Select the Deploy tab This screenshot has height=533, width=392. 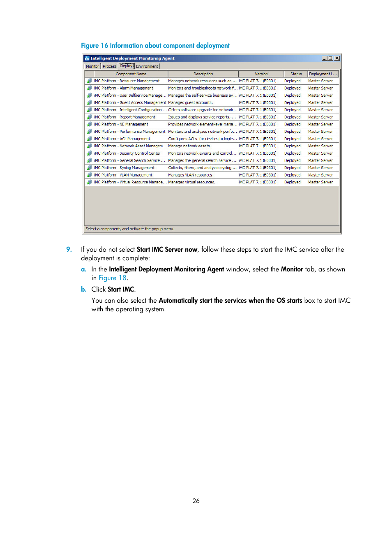tap(127, 66)
